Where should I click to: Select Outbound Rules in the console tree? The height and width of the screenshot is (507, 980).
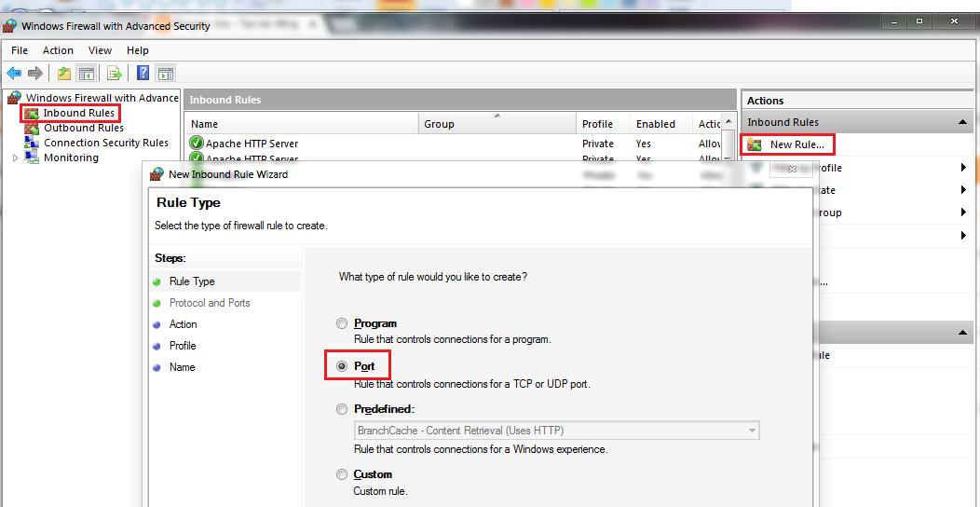84,129
